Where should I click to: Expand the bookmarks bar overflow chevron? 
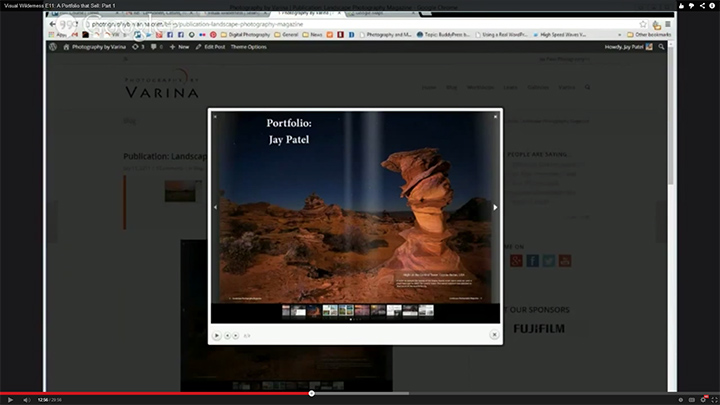pos(619,34)
